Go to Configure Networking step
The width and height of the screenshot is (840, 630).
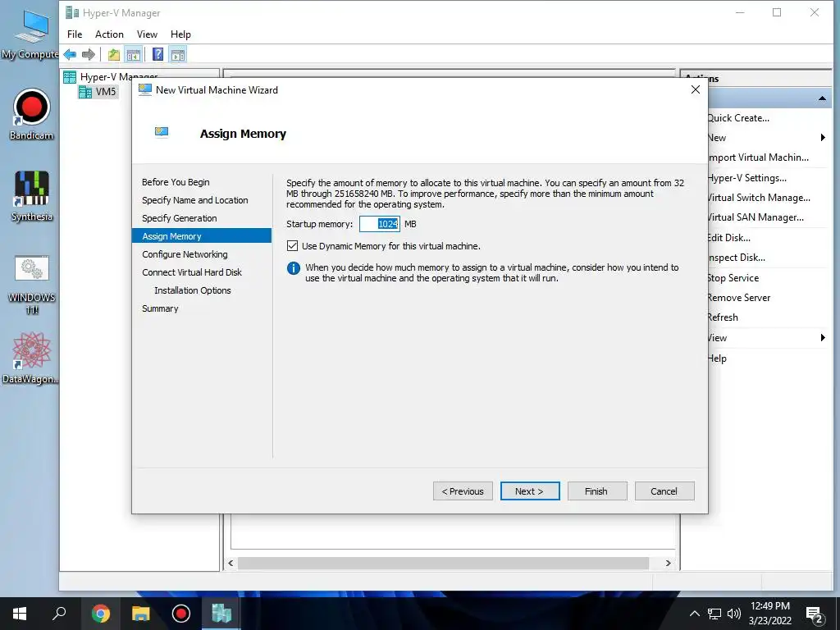[185, 254]
